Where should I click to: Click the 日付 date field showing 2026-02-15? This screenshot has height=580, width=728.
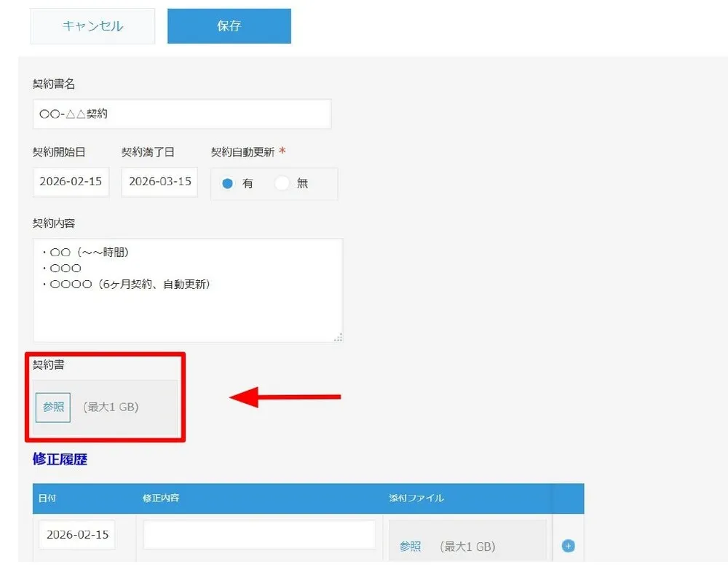pos(76,534)
